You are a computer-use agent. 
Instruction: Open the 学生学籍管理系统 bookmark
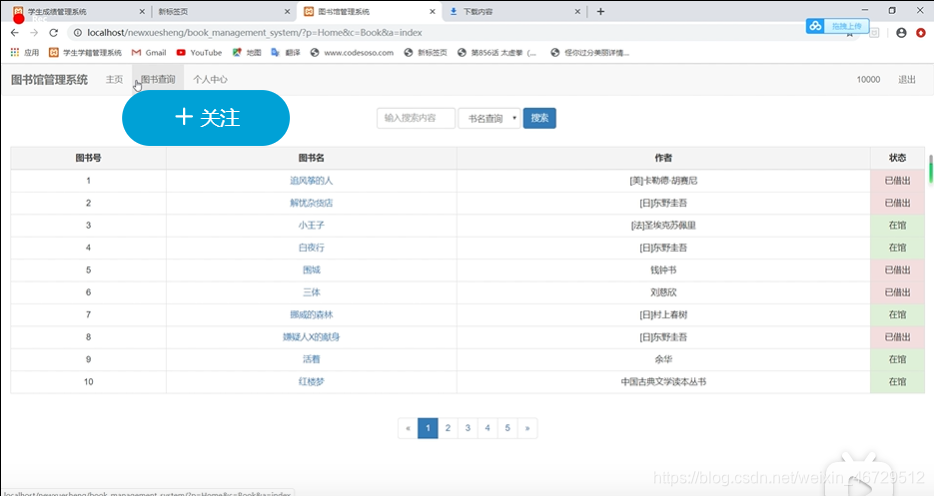pos(85,52)
